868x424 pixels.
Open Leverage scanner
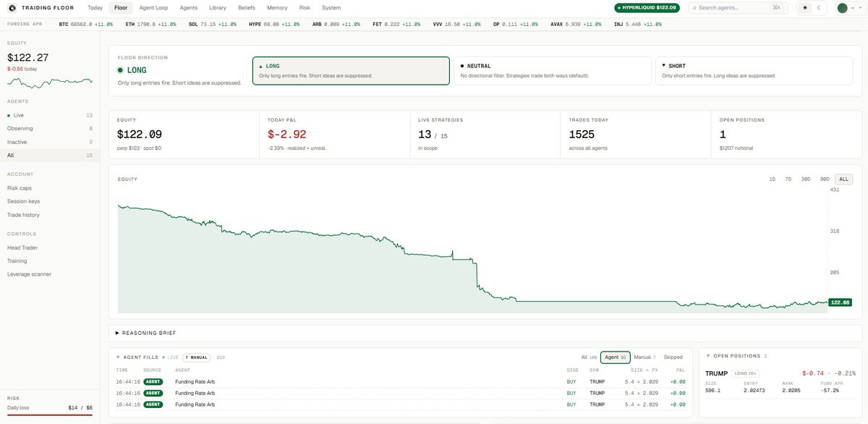click(29, 274)
